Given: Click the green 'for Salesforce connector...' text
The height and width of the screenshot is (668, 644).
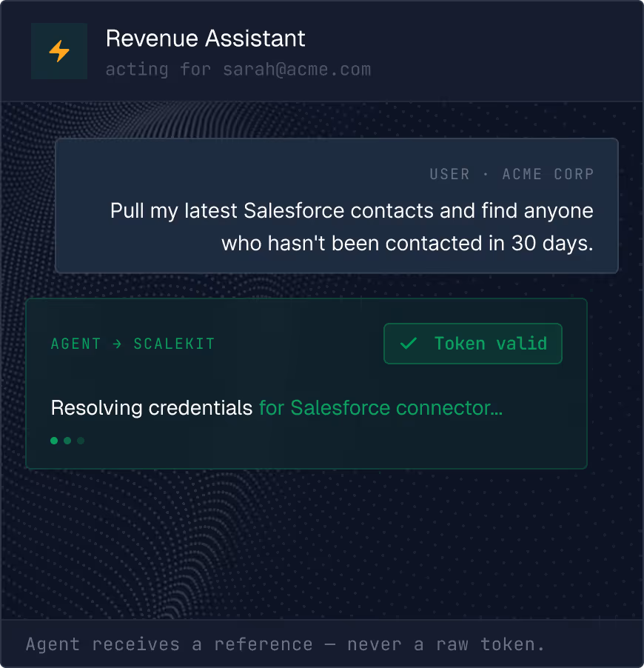Looking at the screenshot, I should (x=380, y=408).
